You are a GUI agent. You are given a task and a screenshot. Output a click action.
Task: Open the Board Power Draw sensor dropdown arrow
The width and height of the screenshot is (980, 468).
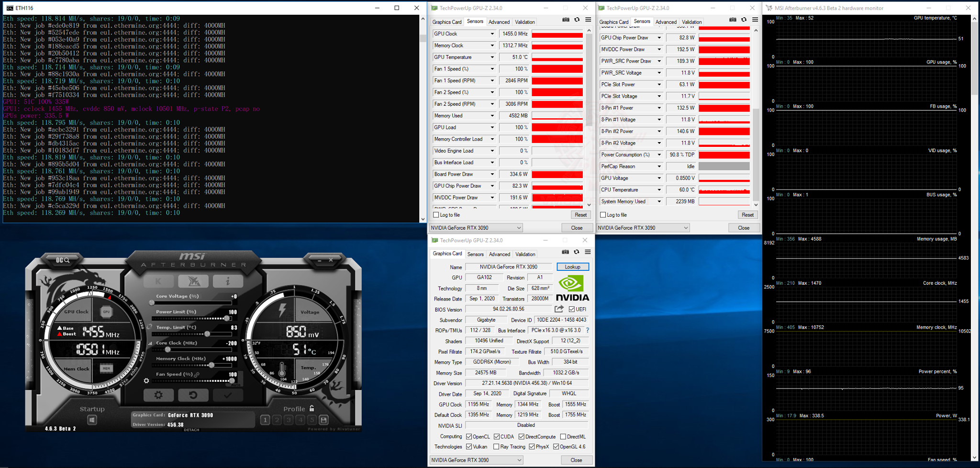click(x=492, y=174)
